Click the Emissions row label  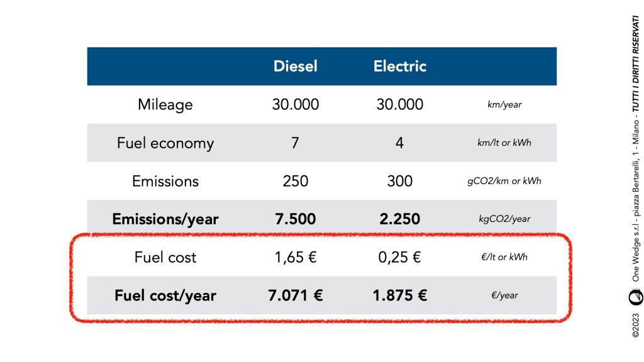pyautogui.click(x=165, y=182)
